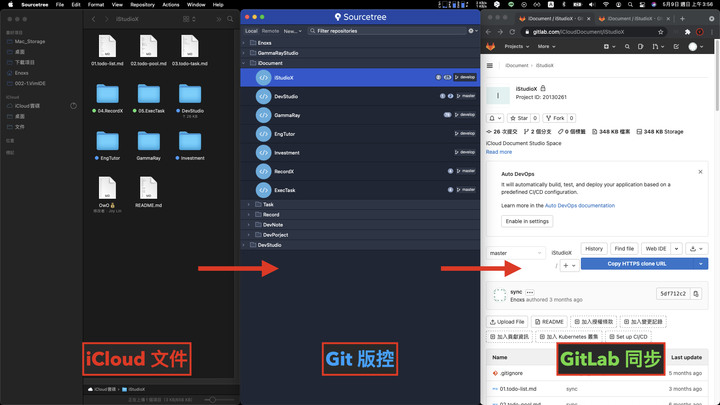Viewport: 720px width, 405px height.
Task: Adjust the Finder icon size slider
Action: (213, 399)
